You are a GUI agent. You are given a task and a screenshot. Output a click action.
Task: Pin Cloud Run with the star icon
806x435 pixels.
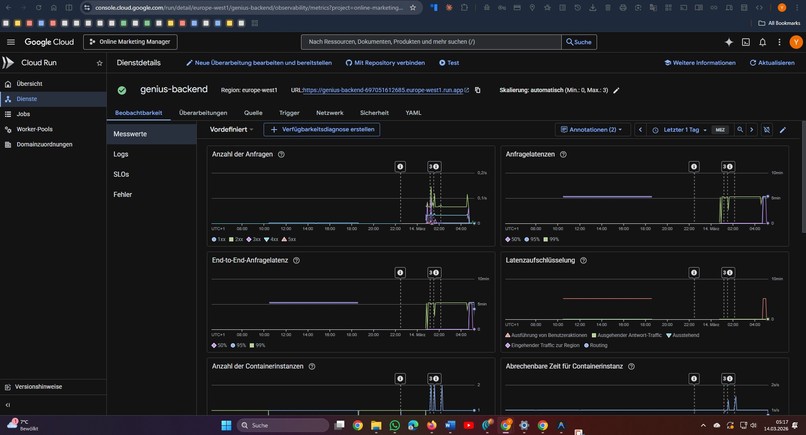point(99,63)
